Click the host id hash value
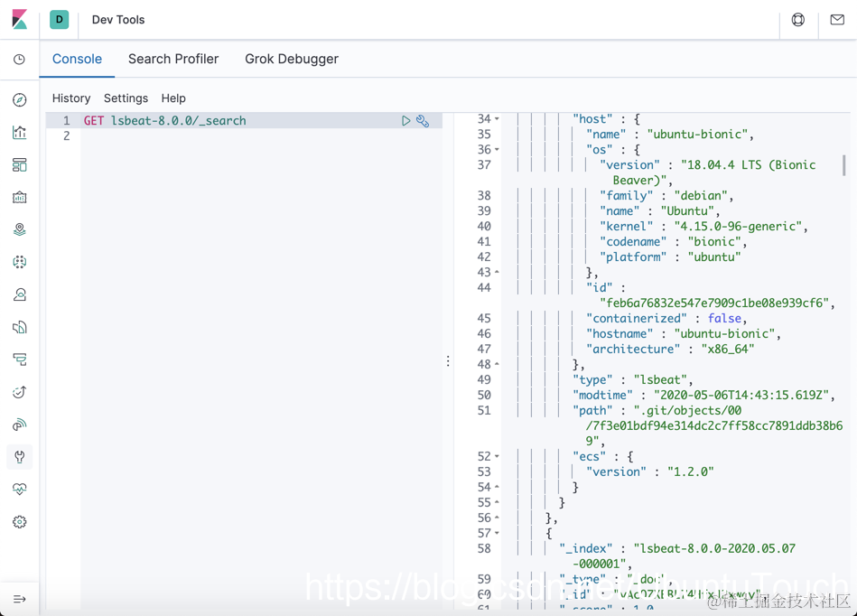Viewport: 857px width, 616px height. point(714,303)
